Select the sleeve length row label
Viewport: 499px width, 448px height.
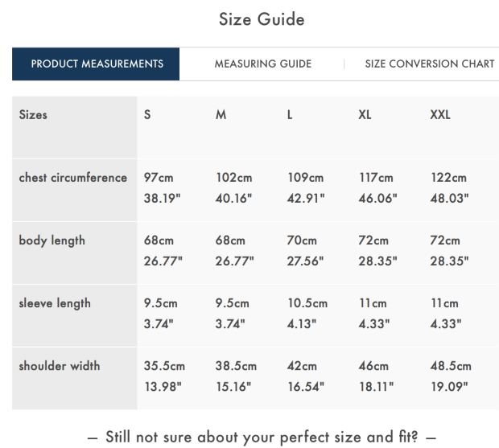tap(55, 303)
